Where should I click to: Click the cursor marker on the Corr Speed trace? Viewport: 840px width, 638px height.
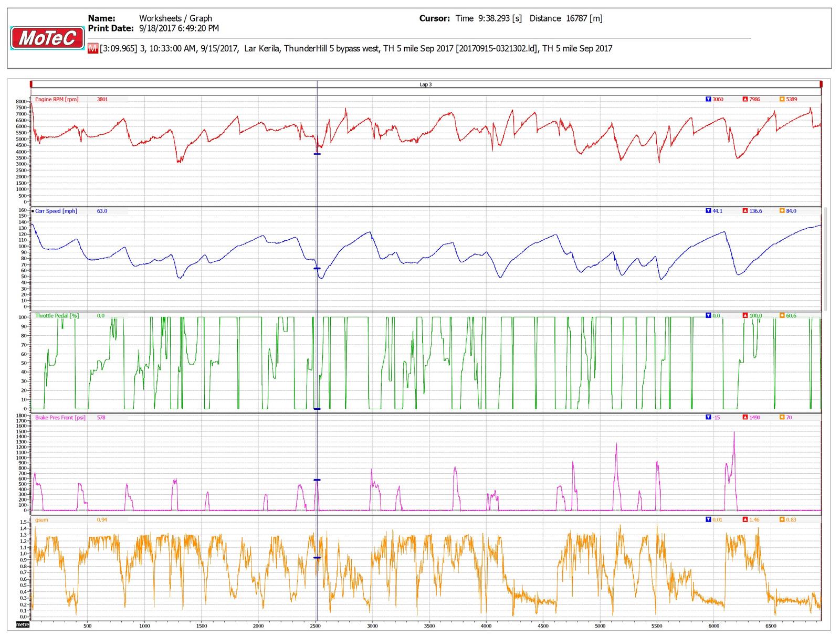317,269
